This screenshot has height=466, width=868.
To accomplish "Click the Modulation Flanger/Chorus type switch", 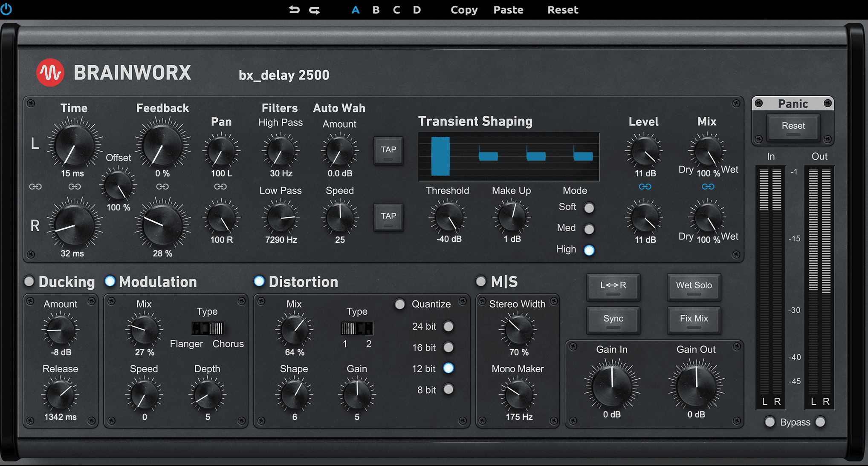I will tap(208, 328).
